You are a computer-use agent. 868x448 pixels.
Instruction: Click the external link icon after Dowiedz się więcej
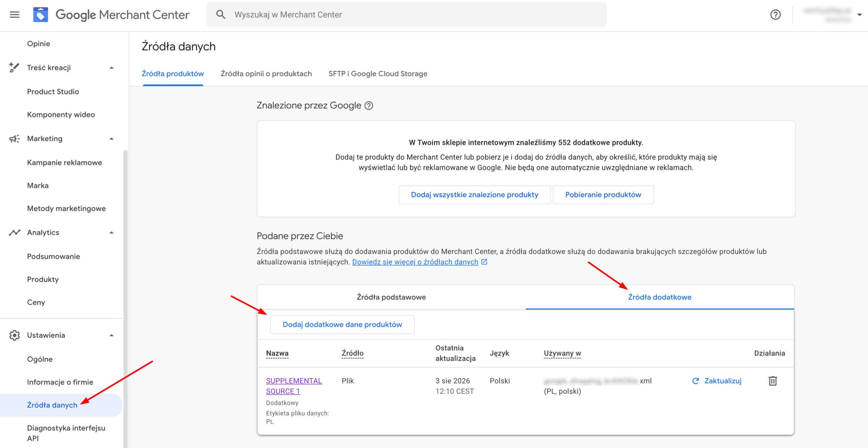[x=484, y=262]
